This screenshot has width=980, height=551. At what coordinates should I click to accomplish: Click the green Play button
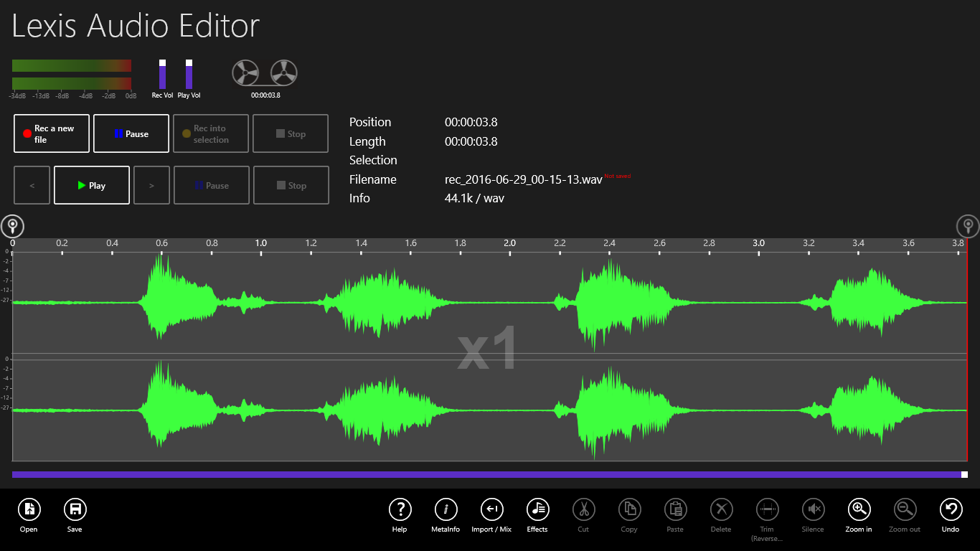click(x=92, y=185)
